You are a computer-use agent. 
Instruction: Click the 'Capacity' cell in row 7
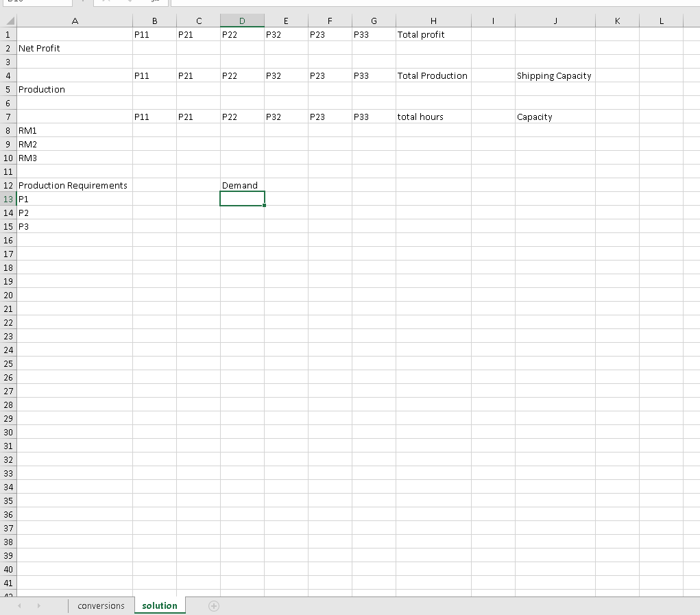click(555, 117)
